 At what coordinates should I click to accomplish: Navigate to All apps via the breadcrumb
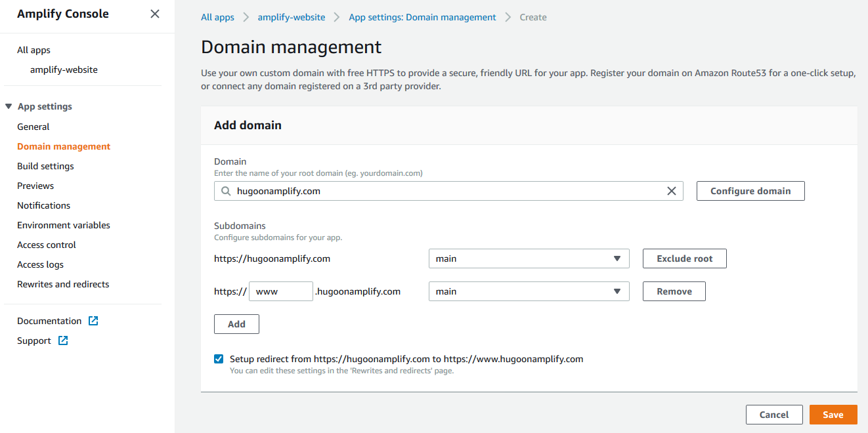tap(217, 17)
